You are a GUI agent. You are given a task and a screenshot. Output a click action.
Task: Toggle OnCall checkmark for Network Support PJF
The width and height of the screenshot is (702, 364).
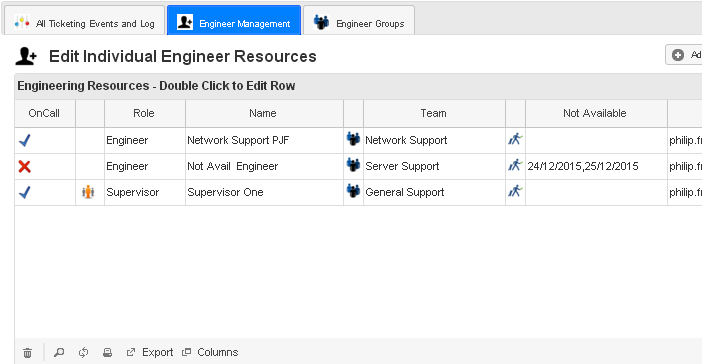[25, 141]
